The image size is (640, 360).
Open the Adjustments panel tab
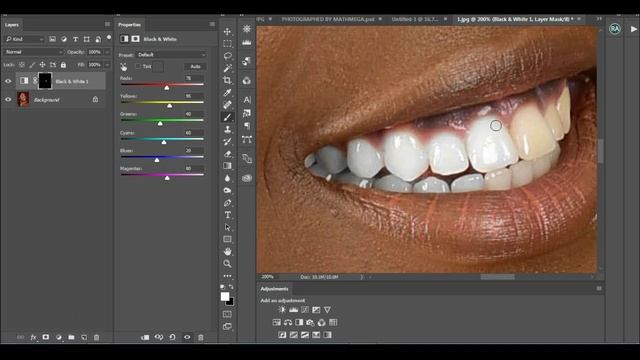coord(274,289)
